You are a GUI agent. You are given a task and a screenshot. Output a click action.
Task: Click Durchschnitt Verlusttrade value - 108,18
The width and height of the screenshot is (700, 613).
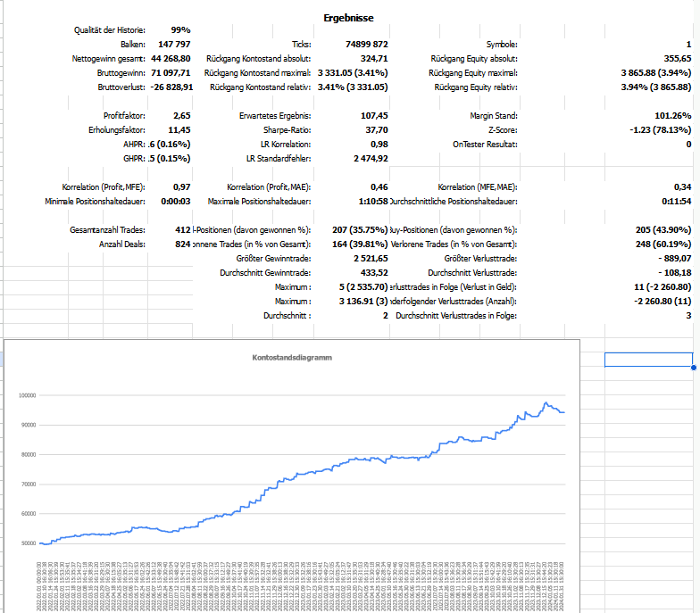pyautogui.click(x=675, y=273)
